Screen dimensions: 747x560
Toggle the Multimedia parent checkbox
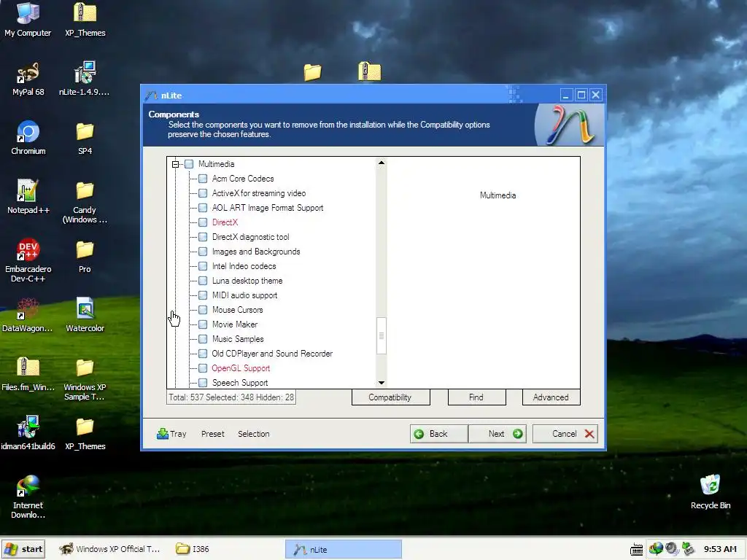(189, 164)
